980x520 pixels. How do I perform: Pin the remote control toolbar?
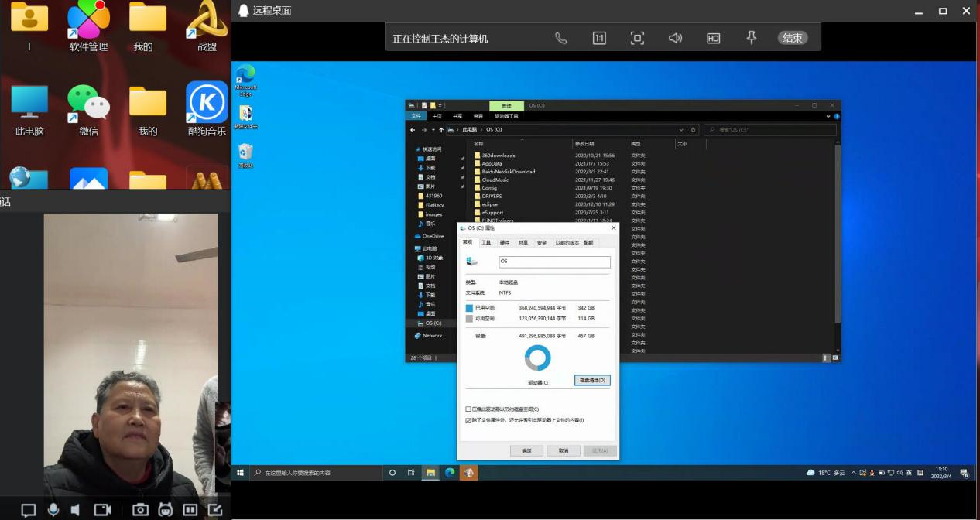(751, 38)
